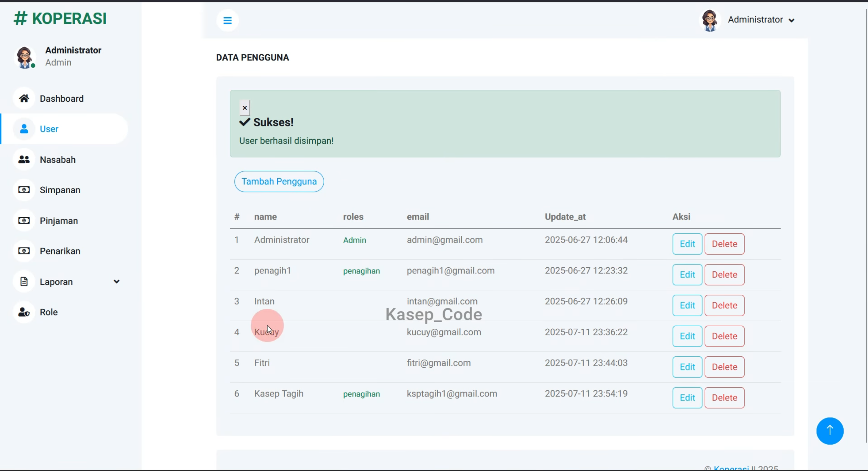Click penagih1's penagihan role badge
The height and width of the screenshot is (471, 868).
point(361,271)
